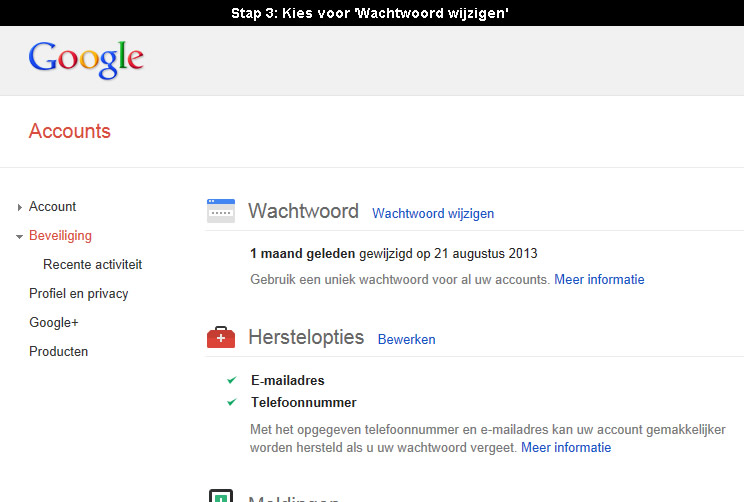Click the Accounts page heading
744x502 pixels.
click(x=70, y=131)
